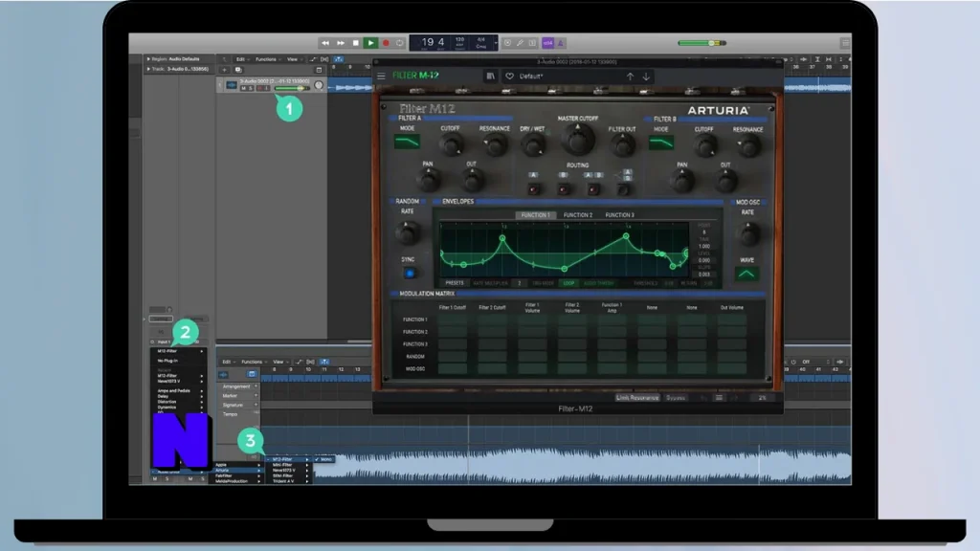Screen dimensions: 980x551
Task: Click the track input monitoring I button
Action: point(267,89)
